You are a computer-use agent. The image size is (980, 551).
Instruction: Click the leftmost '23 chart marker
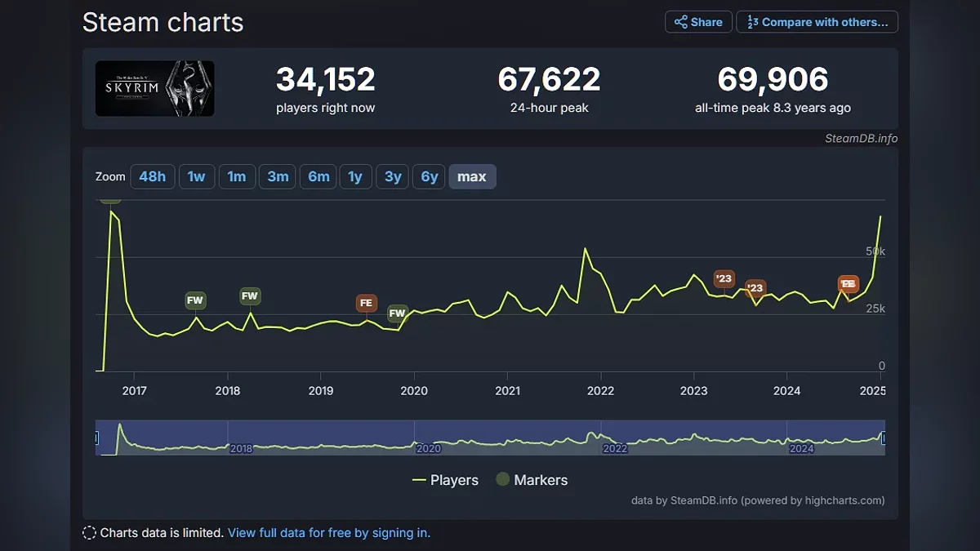tap(724, 278)
